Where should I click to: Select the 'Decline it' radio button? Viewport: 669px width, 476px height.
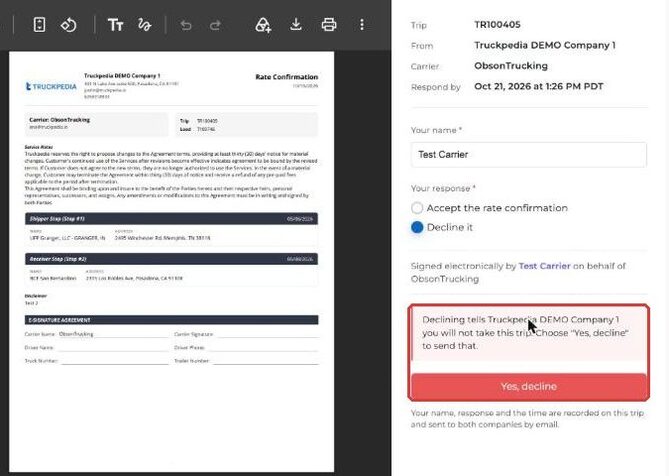(417, 227)
